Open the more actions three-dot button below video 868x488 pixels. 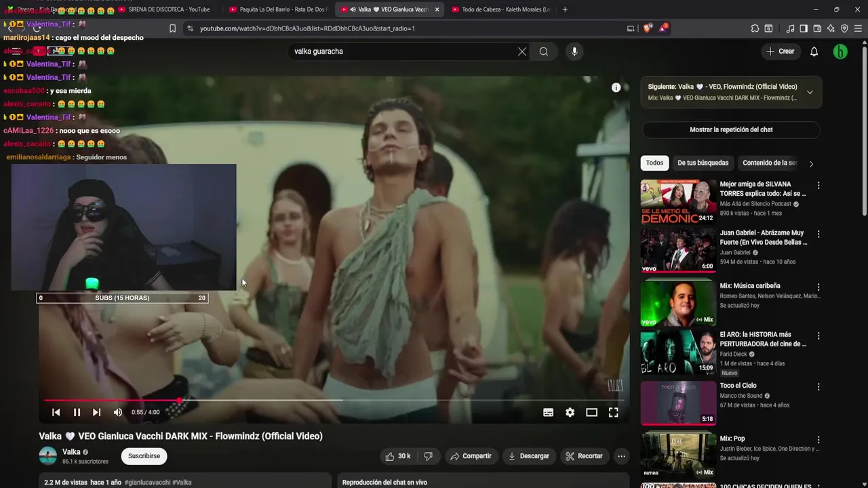tap(621, 456)
